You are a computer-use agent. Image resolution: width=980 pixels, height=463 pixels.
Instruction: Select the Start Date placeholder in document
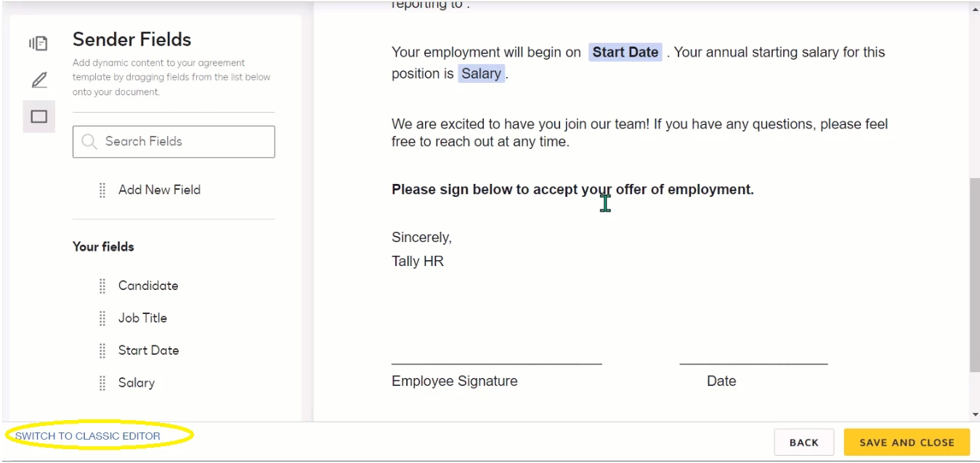625,52
